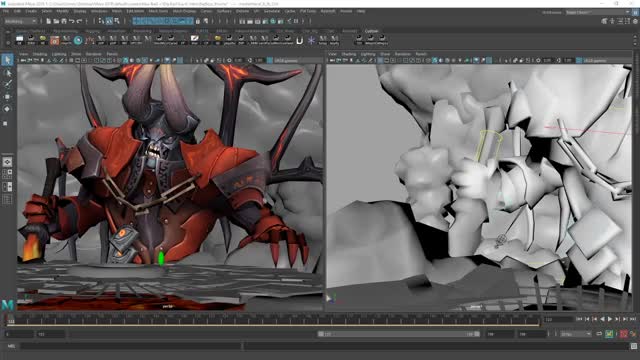Toggle the Attribute Editor sidebar icon
The height and width of the screenshot is (360, 640).
tap(620, 21)
